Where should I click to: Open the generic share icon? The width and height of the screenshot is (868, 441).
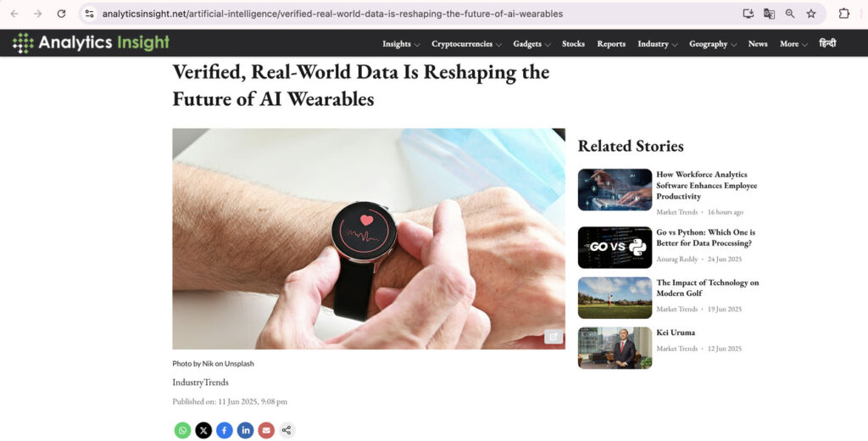[x=287, y=430]
